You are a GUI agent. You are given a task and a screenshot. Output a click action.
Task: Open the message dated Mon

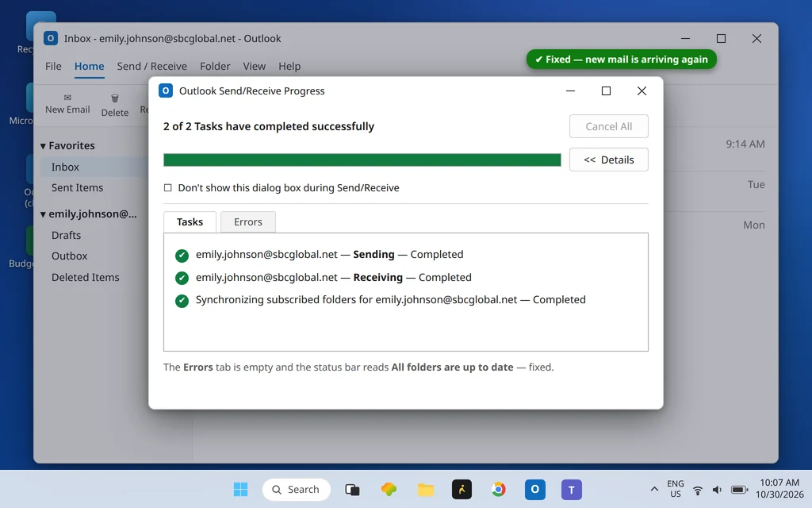pos(754,225)
